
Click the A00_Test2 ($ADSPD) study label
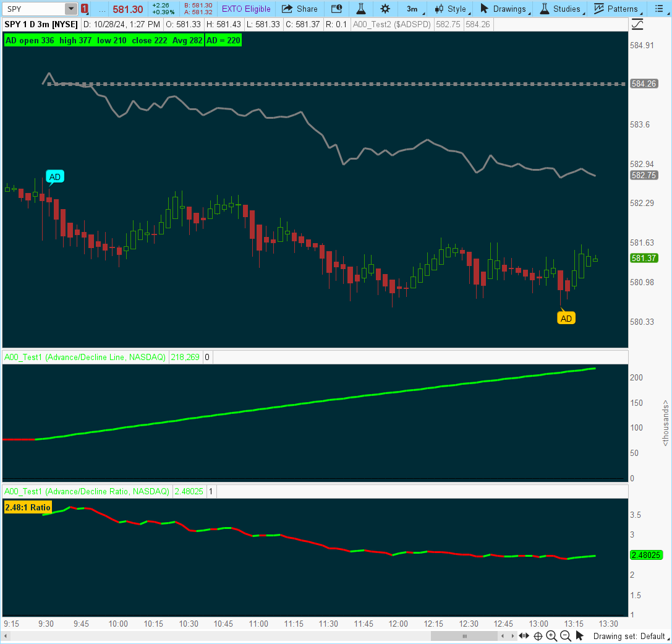(x=391, y=25)
